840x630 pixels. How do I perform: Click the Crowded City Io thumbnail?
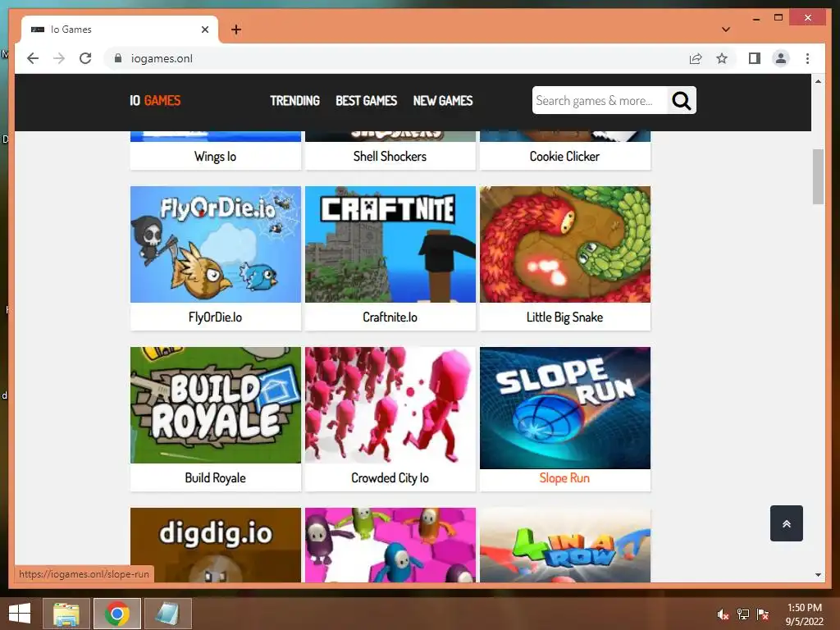pyautogui.click(x=390, y=405)
